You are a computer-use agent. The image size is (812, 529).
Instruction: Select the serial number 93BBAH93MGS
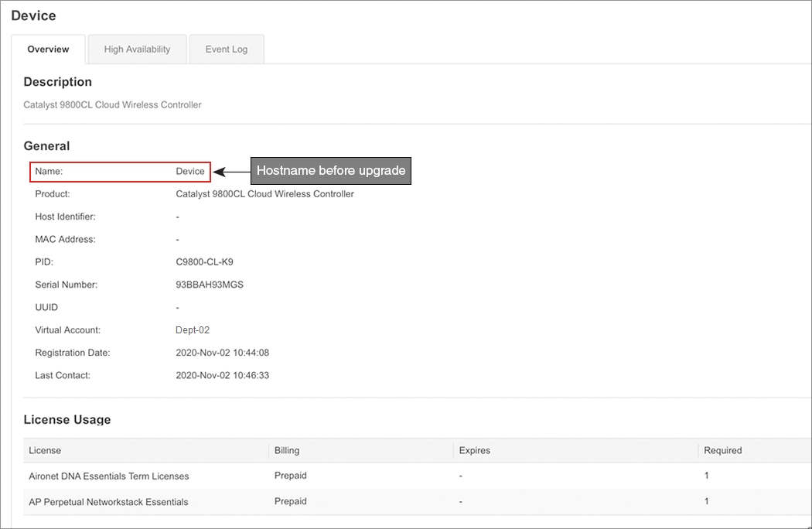point(210,285)
